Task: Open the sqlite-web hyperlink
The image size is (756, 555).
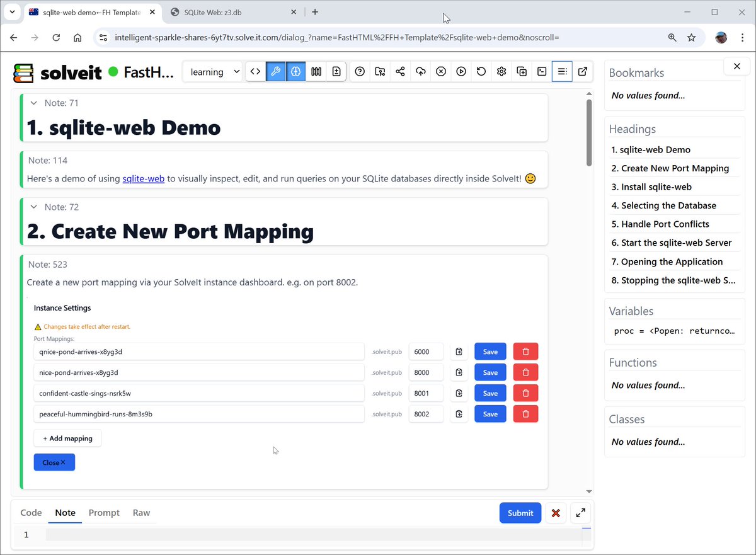Action: click(144, 178)
